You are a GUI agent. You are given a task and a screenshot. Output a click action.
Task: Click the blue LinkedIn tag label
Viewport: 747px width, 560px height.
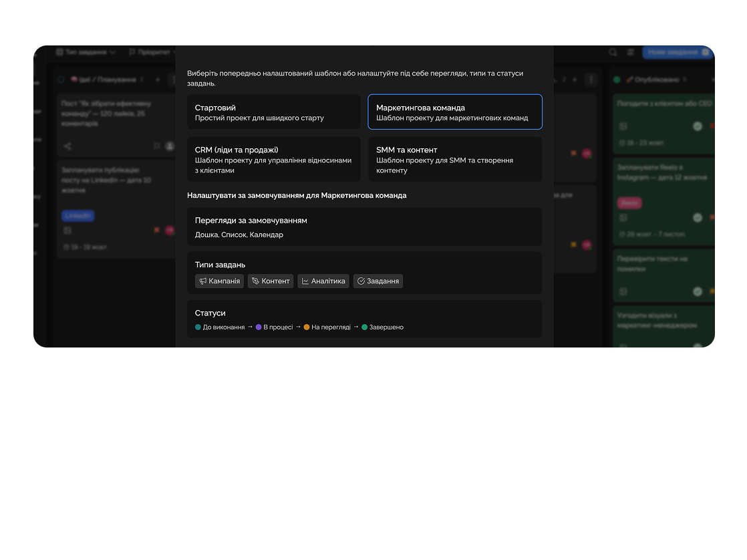(x=78, y=215)
